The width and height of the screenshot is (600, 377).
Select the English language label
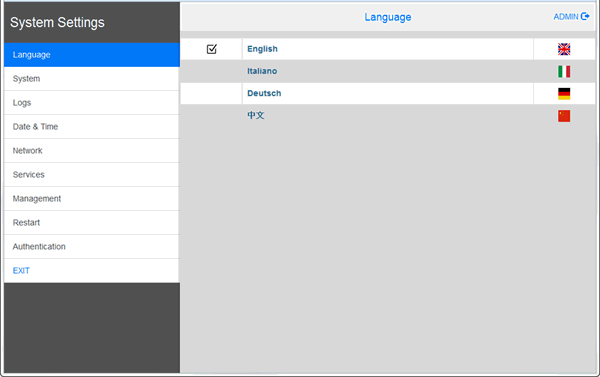pyautogui.click(x=262, y=49)
